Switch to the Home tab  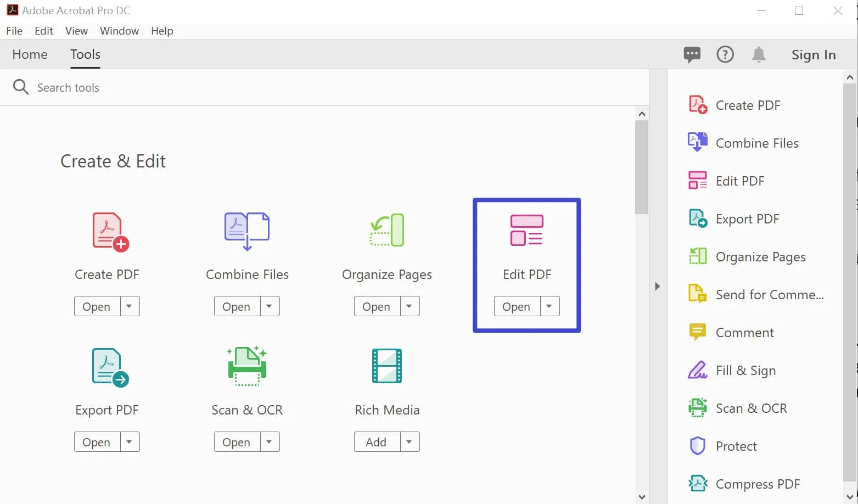tap(30, 54)
